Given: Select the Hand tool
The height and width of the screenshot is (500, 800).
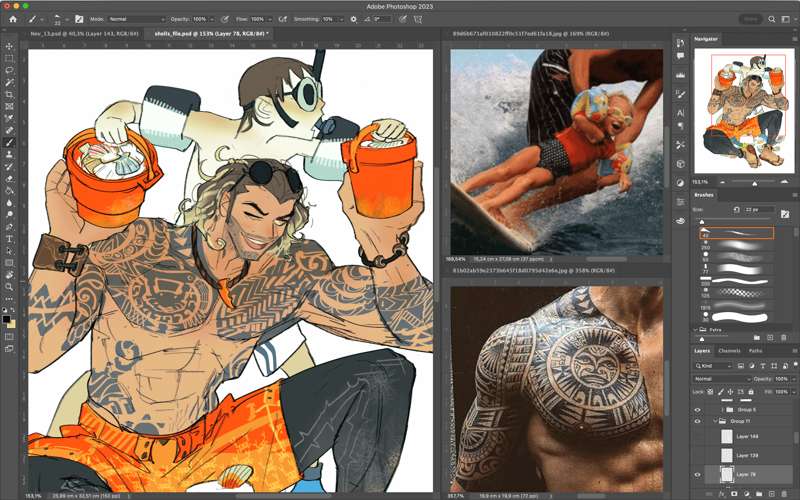Looking at the screenshot, I should click(9, 276).
